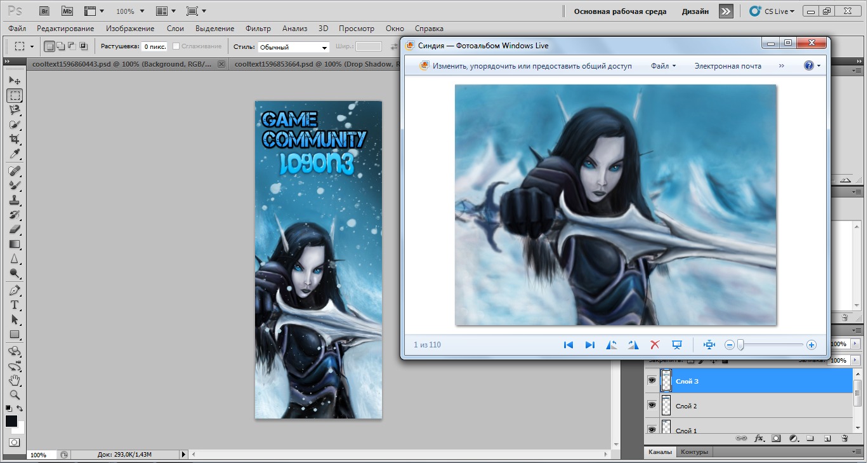Viewport: 868px width, 463px height.
Task: Open the Стиль dropdown
Action: click(293, 47)
